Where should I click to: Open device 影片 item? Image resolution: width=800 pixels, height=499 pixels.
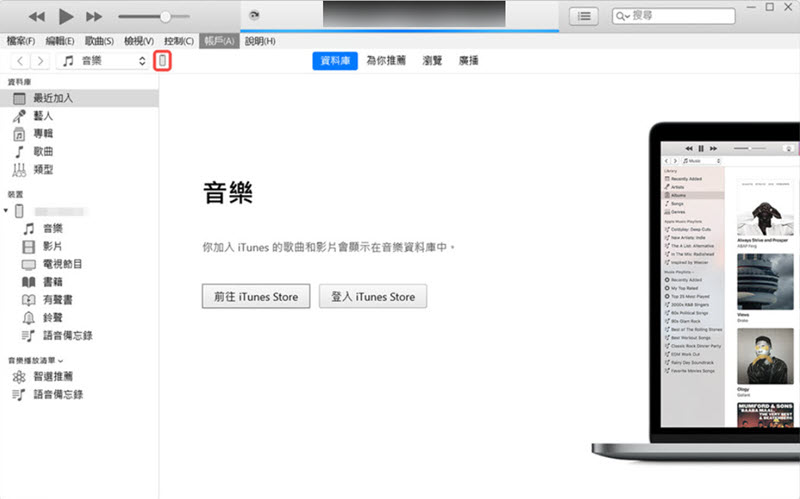point(79,246)
